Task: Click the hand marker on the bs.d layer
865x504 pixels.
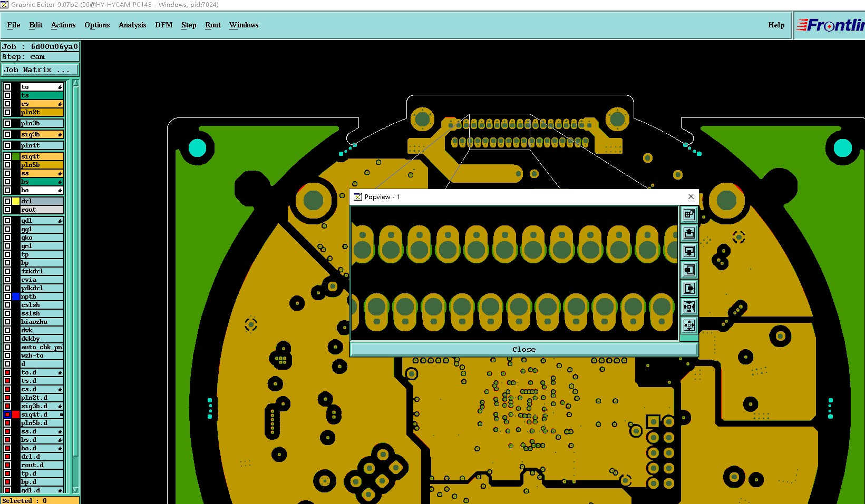Action: click(x=60, y=440)
